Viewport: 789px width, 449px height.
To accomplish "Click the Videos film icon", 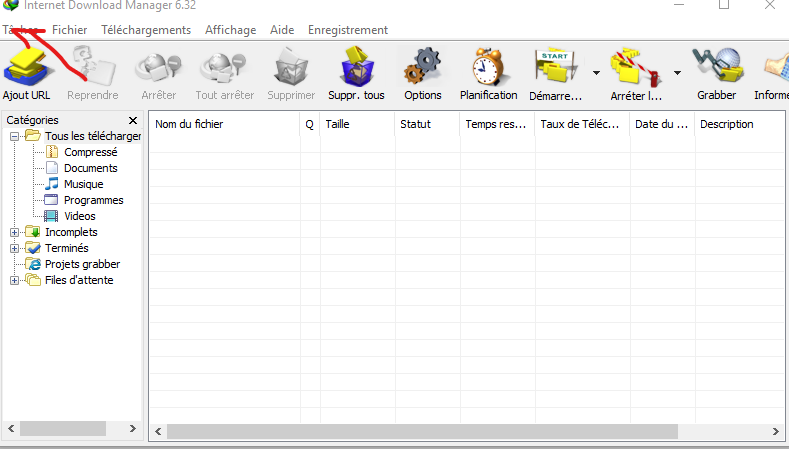I will (51, 216).
